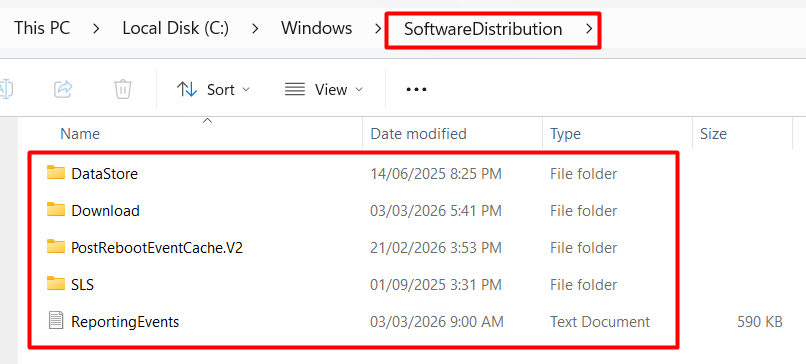The image size is (806, 364).
Task: Select the ReportingEvents file name
Action: coord(125,322)
